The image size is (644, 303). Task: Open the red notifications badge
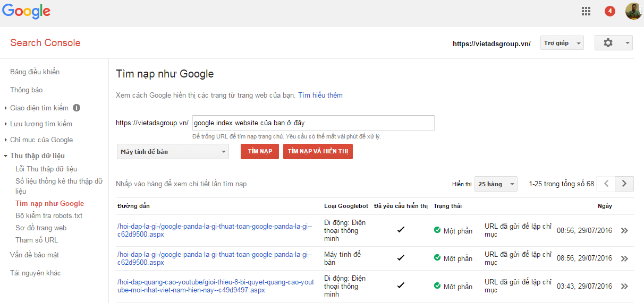pyautogui.click(x=610, y=11)
